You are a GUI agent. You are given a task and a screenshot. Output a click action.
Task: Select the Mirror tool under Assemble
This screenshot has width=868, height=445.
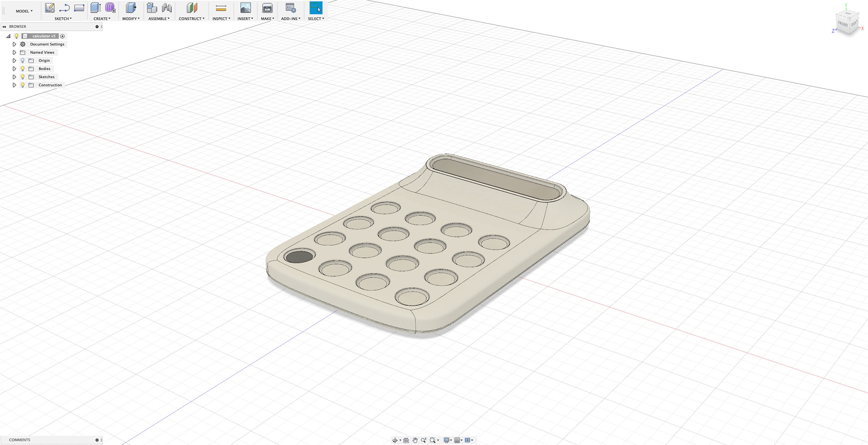coord(166,7)
